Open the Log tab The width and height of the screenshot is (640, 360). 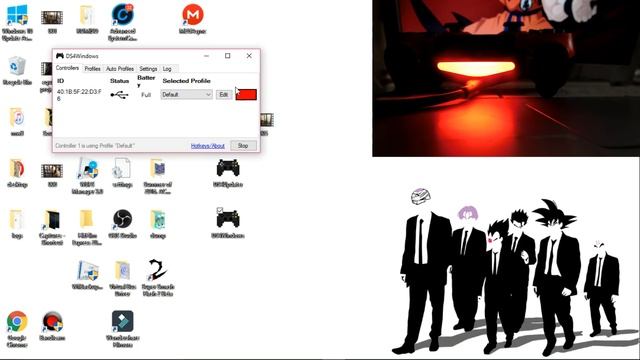pyautogui.click(x=167, y=69)
